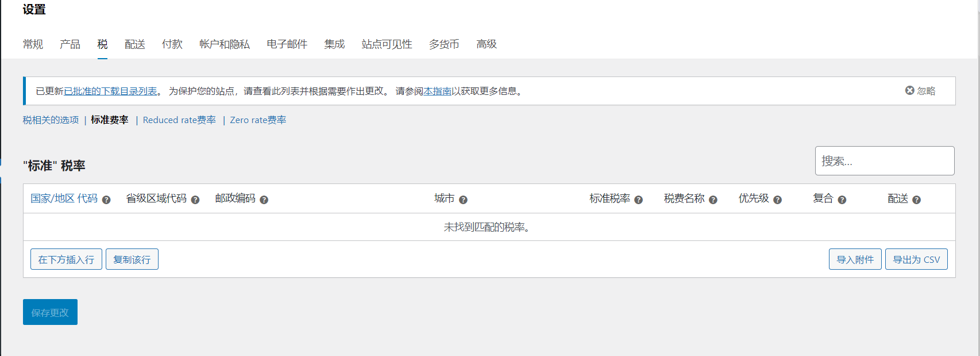Click the 设置 page title
The height and width of the screenshot is (356, 980).
coord(34,10)
